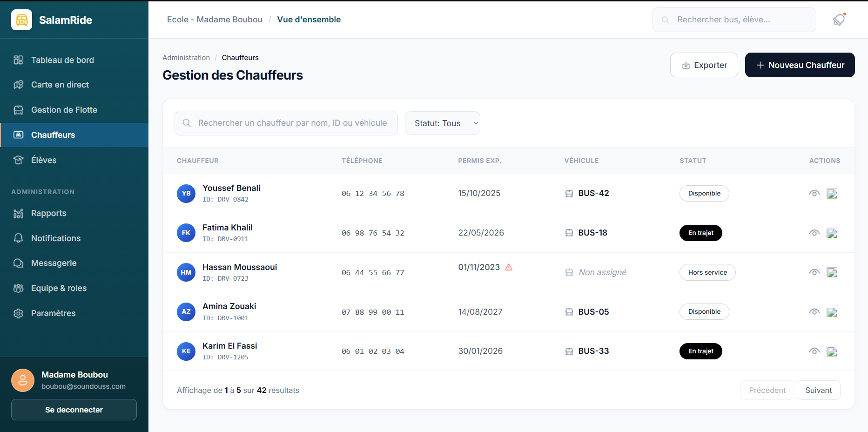Click the warning icon beside Hassan's expired permit
Viewport: 868px width, 432px height.
[509, 267]
